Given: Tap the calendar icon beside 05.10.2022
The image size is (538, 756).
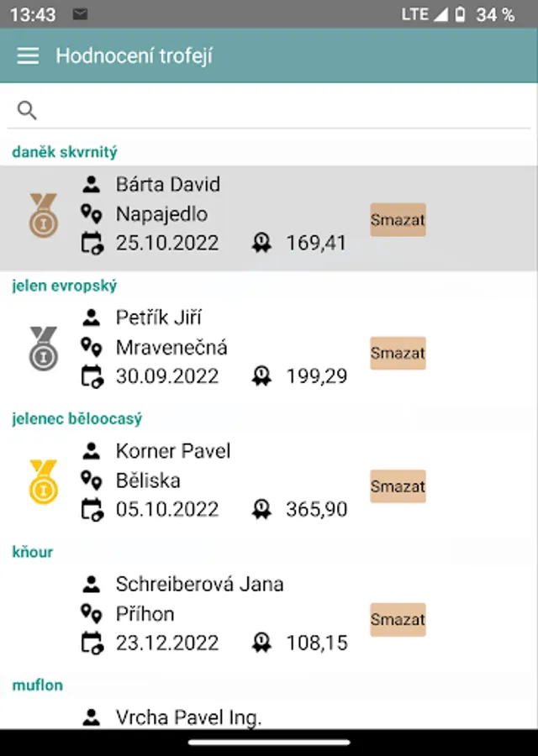Looking at the screenshot, I should pos(91,510).
